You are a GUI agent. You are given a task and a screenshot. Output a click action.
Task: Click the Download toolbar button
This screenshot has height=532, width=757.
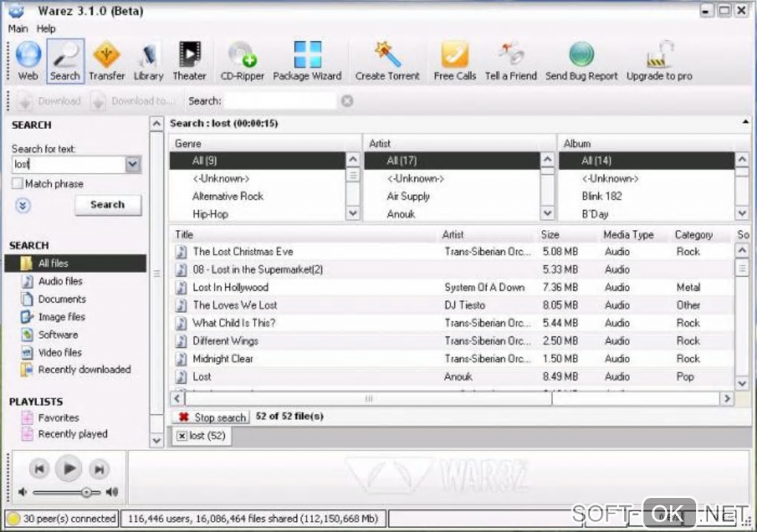pyautogui.click(x=49, y=101)
